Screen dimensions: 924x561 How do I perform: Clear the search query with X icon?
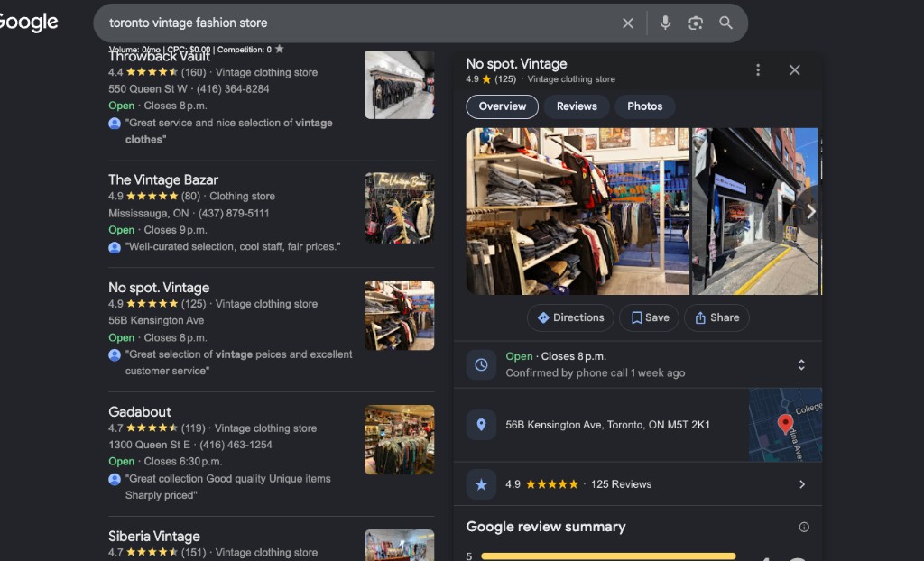coord(628,23)
